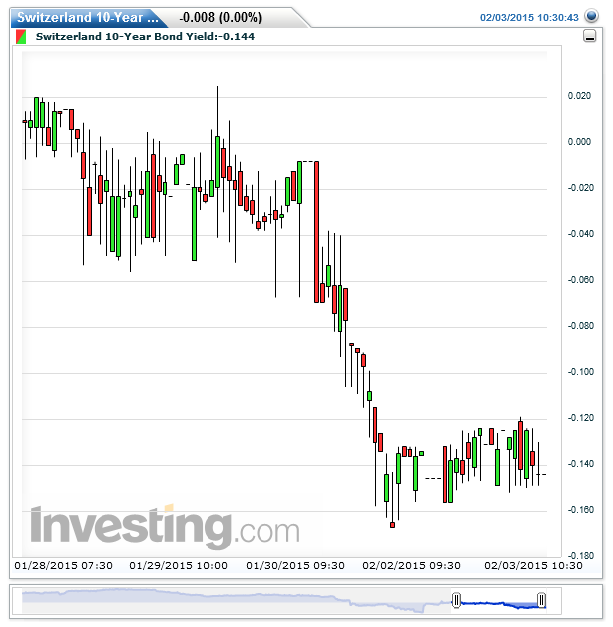Click the 01/29/2015 10:00 date label
This screenshot has width=613, height=627.
pyautogui.click(x=178, y=565)
